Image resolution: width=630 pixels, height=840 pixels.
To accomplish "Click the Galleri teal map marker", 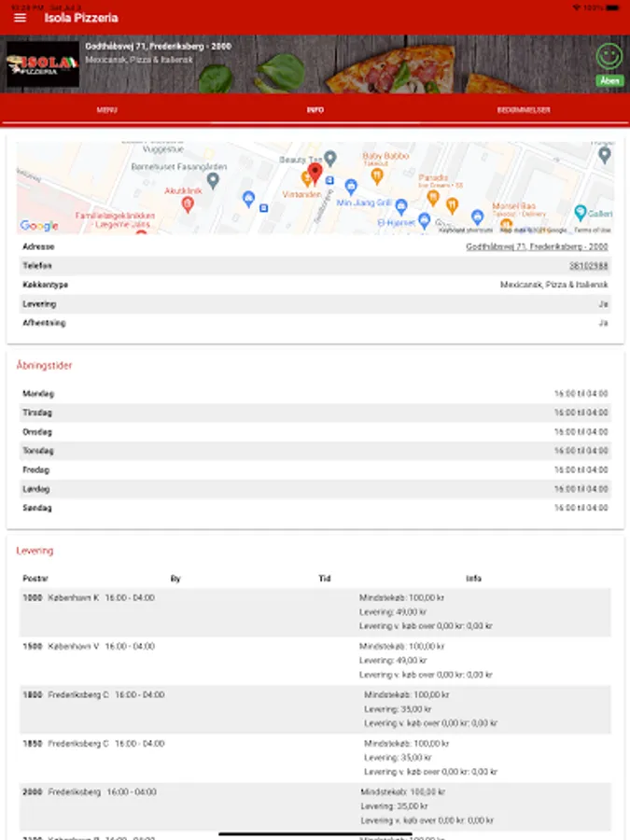I will point(581,213).
